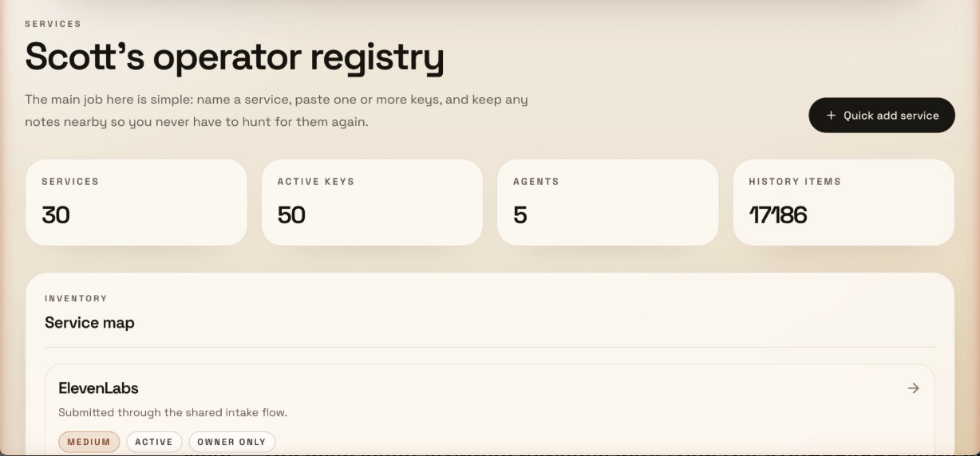
Task: Click the plus icon for quick add
Action: 831,116
